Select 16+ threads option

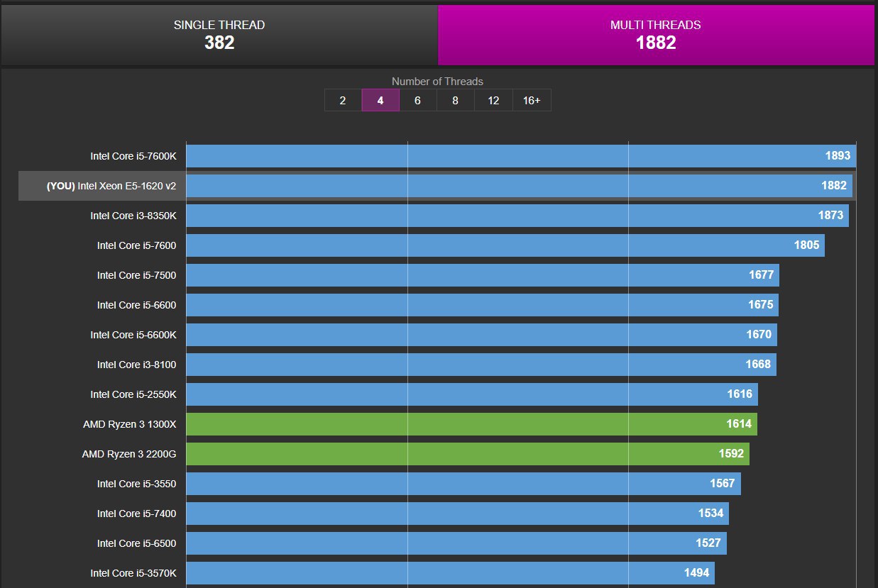(x=532, y=100)
